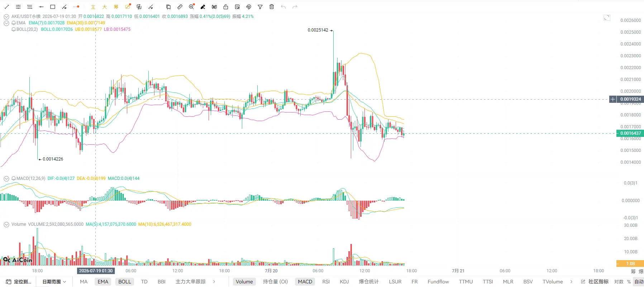644x287 pixels.
Task: Enable the TVolume indicator
Action: (553, 282)
